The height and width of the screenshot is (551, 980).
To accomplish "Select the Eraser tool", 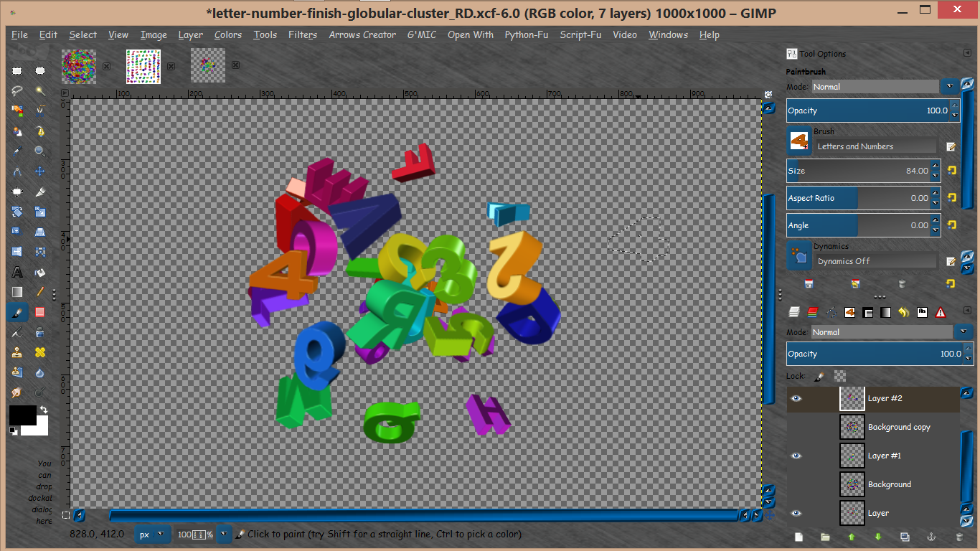I will [40, 312].
